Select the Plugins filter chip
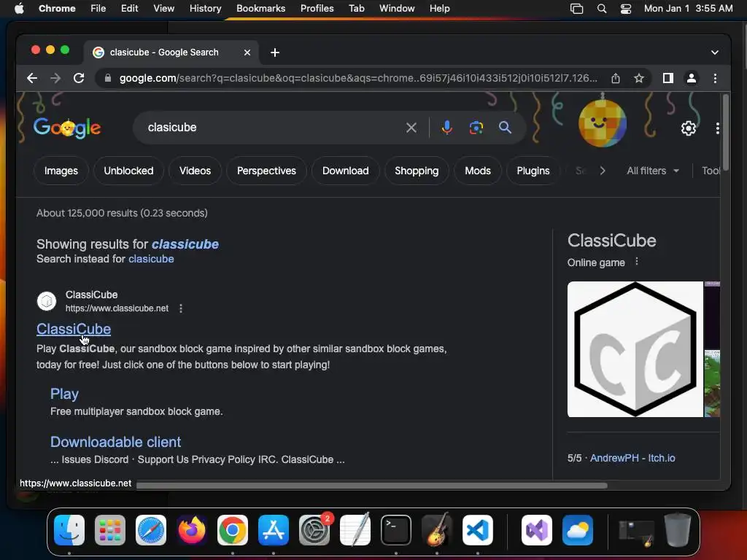The height and width of the screenshot is (560, 747). [533, 171]
